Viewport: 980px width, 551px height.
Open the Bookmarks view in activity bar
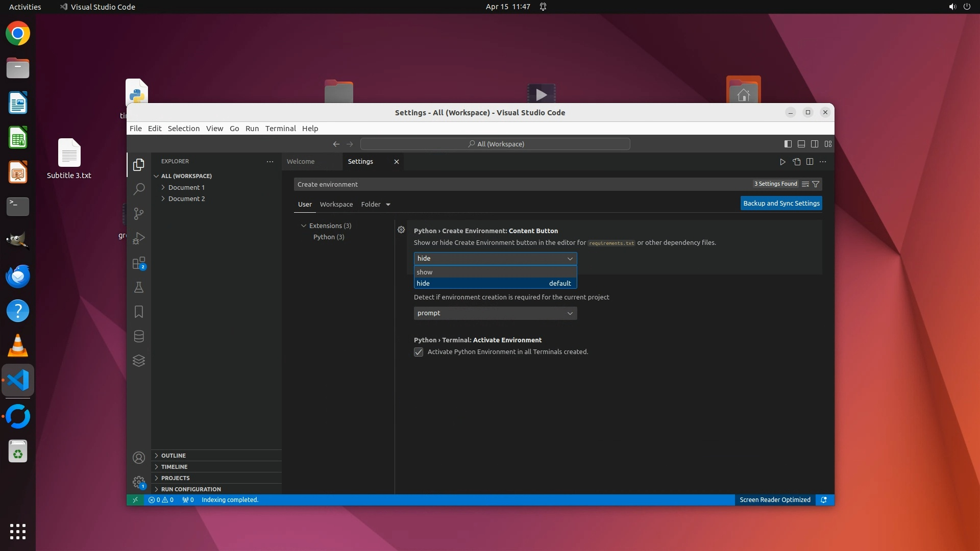click(138, 312)
